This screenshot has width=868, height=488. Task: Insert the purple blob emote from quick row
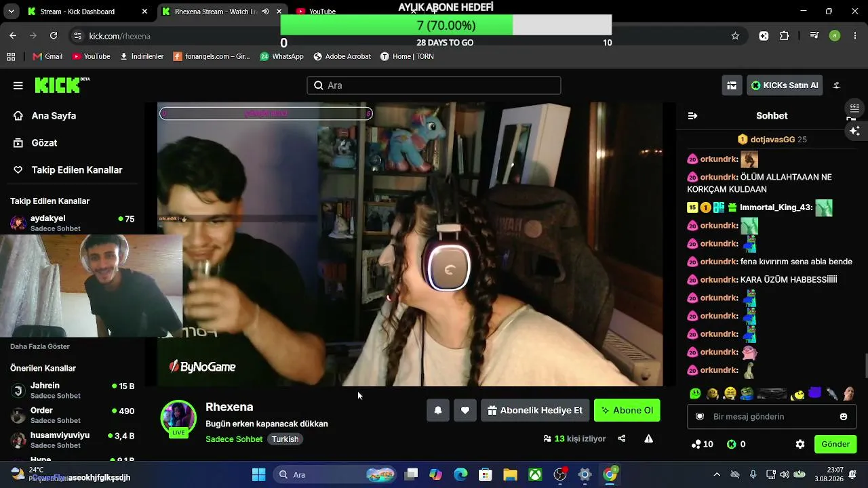tap(815, 392)
